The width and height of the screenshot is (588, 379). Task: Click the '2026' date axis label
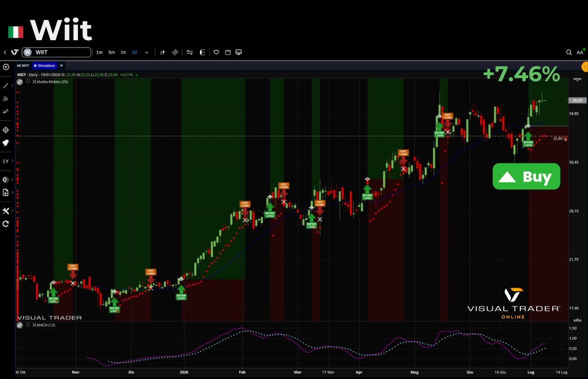click(x=184, y=372)
